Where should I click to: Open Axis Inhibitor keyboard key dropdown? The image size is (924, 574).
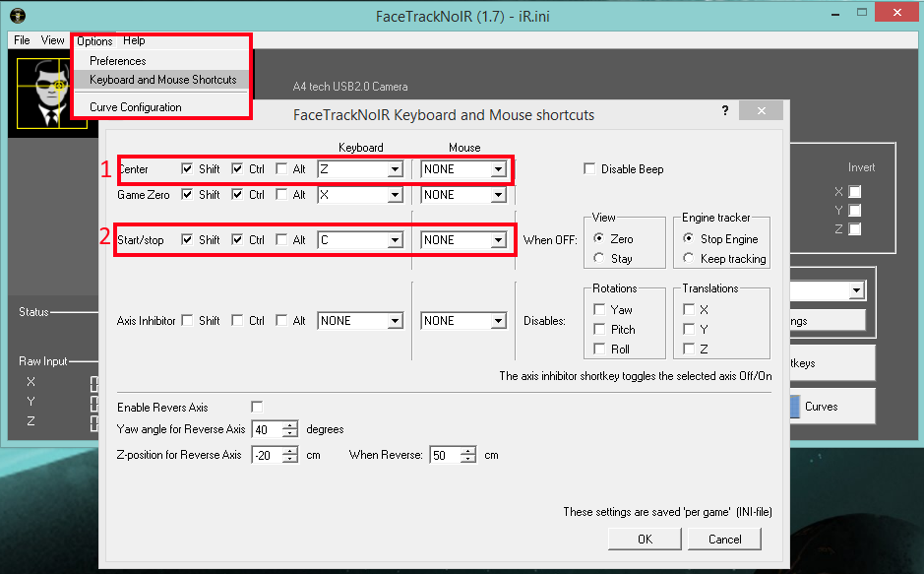pyautogui.click(x=360, y=321)
